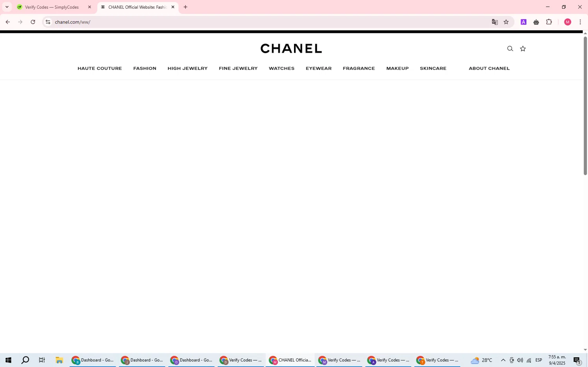This screenshot has height=367, width=588.
Task: Open the Watches menu
Action: pos(281,69)
